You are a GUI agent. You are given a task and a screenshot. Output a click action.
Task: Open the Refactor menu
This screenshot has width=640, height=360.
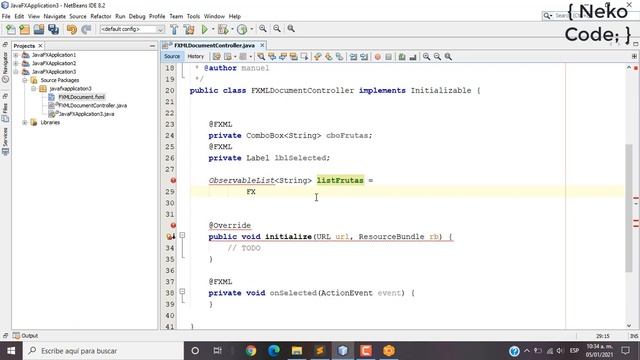click(101, 16)
